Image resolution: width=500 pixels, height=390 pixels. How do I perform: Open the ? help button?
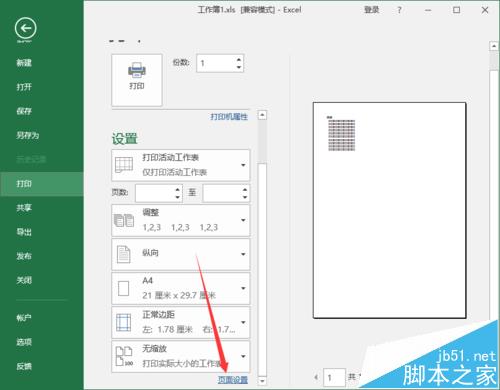[x=399, y=10]
